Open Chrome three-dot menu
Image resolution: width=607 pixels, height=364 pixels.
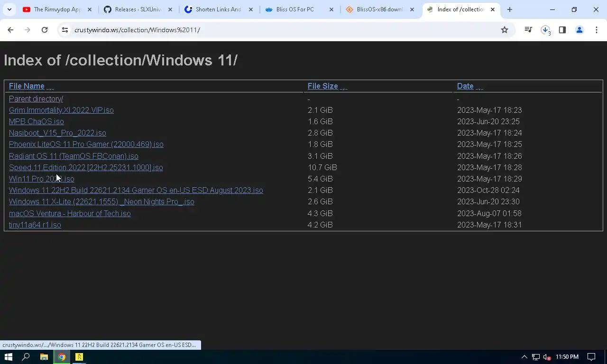(597, 30)
